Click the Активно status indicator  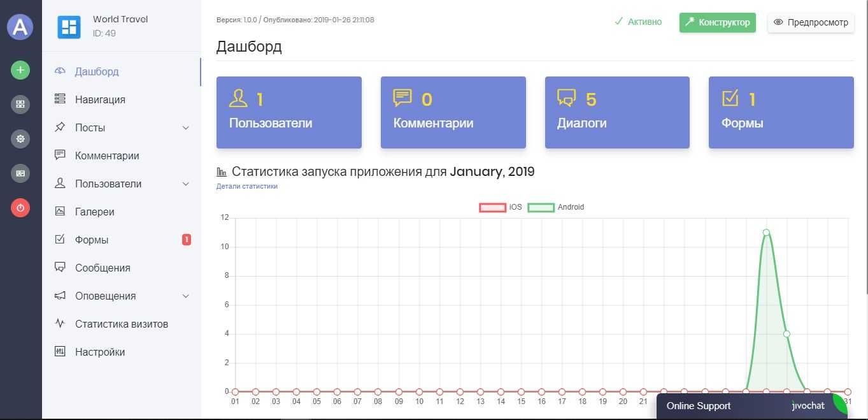pos(638,22)
